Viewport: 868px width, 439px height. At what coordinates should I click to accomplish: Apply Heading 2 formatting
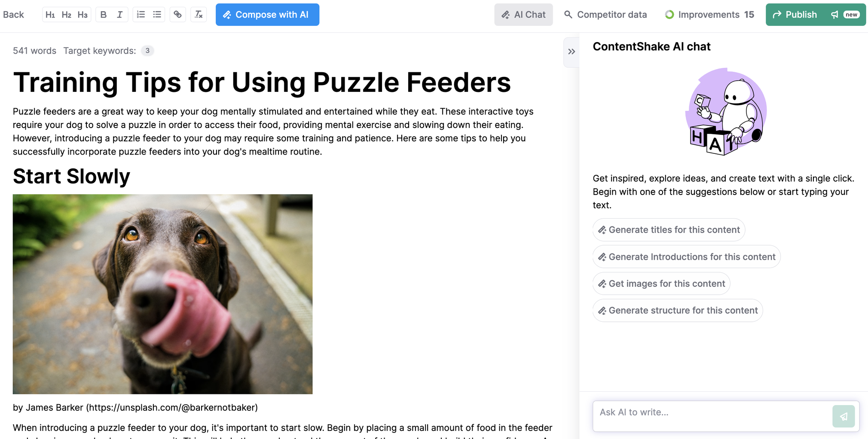[x=66, y=15]
